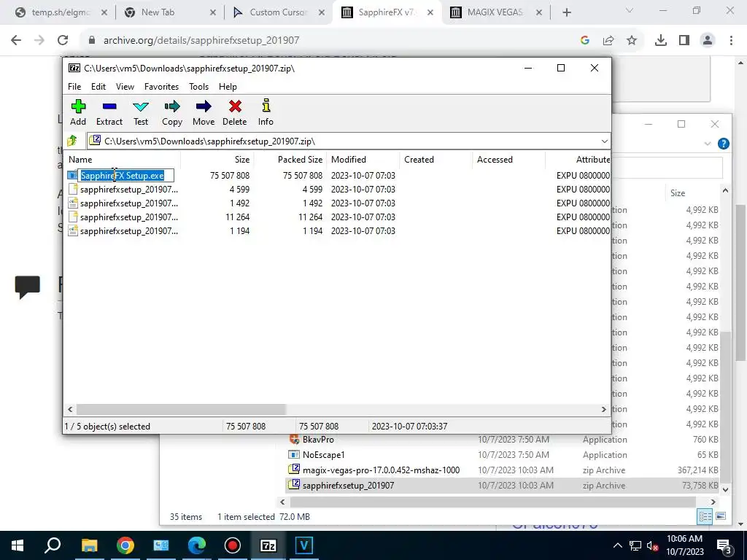Sort by the Name column header

point(122,160)
